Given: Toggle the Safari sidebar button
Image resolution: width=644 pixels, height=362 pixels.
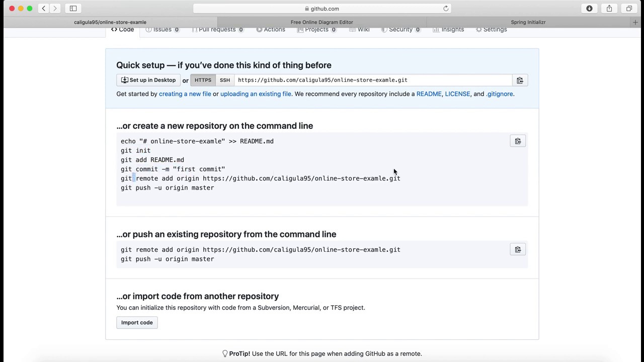Looking at the screenshot, I should click(73, 8).
